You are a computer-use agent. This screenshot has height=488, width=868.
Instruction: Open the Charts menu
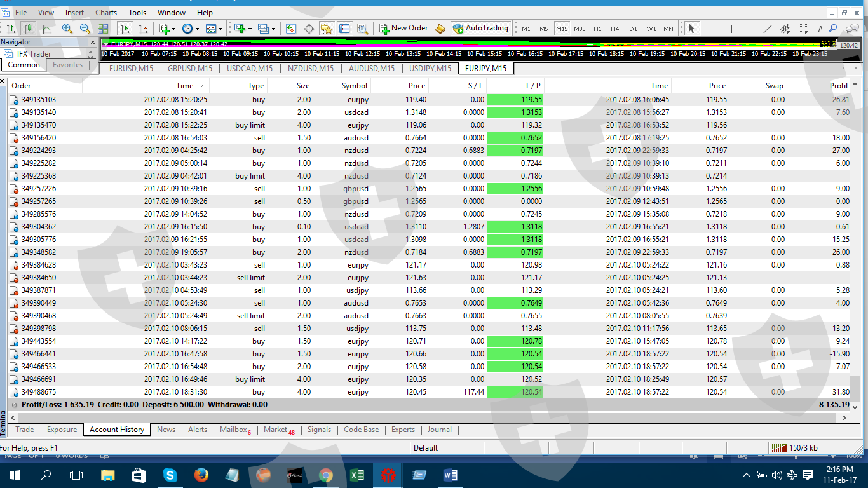[x=106, y=12]
